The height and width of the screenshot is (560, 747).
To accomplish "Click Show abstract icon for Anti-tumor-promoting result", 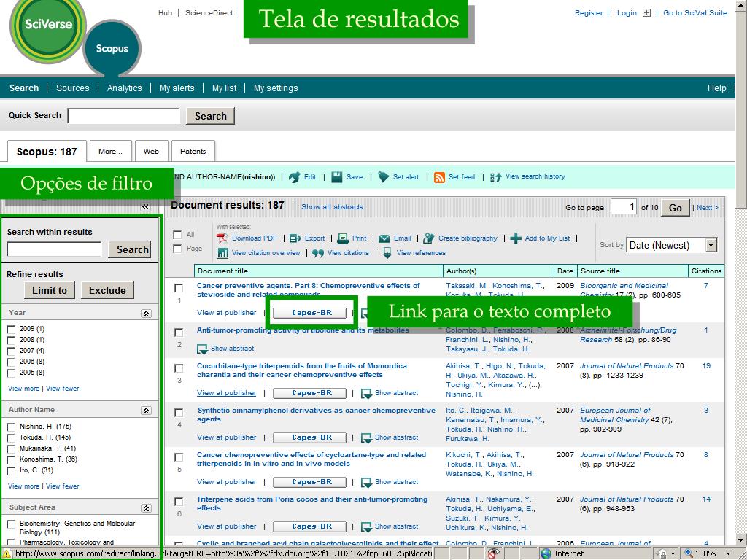I will click(203, 349).
